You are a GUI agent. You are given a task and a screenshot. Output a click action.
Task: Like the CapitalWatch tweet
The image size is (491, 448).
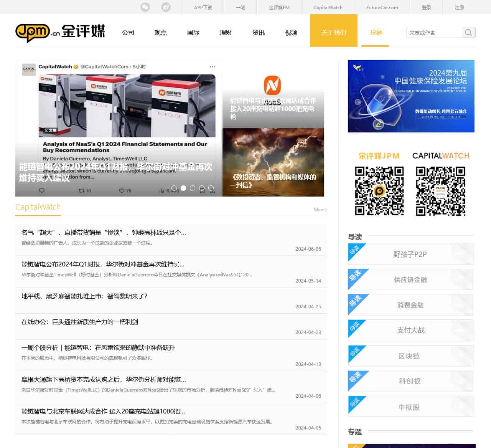(x=122, y=190)
